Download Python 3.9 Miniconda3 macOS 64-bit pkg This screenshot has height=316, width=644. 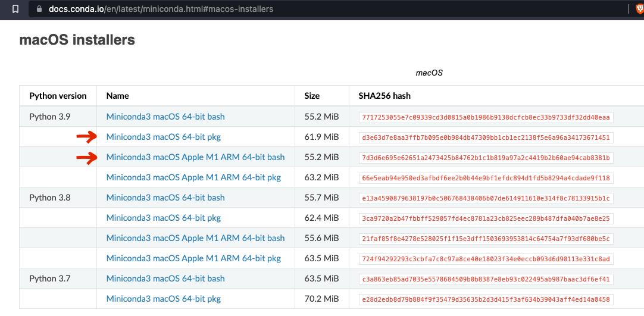point(163,137)
